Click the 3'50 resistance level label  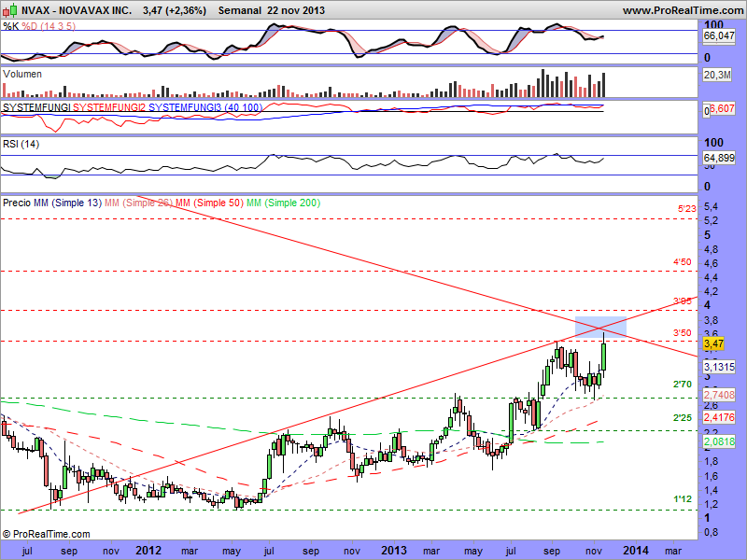pos(683,332)
